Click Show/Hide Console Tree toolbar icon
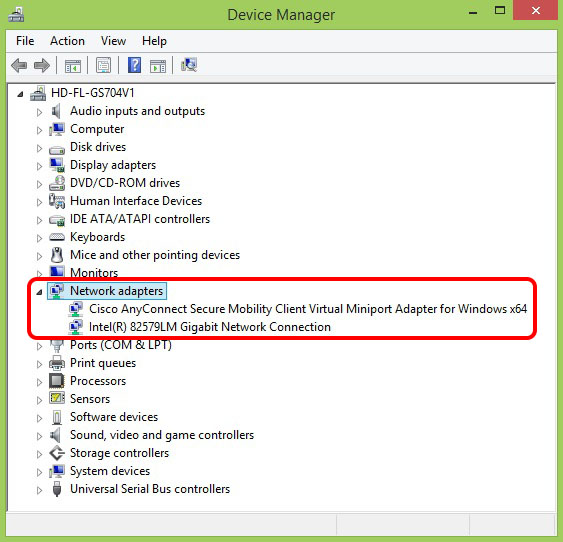This screenshot has width=563, height=542. 73,66
